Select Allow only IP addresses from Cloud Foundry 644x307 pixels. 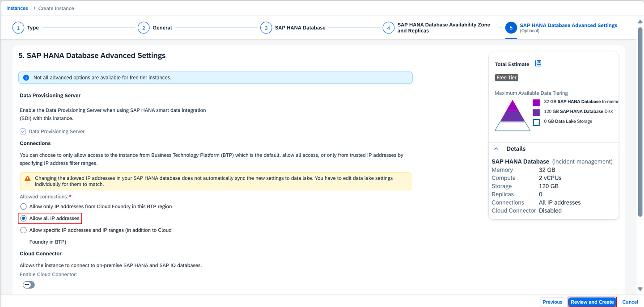(x=23, y=206)
